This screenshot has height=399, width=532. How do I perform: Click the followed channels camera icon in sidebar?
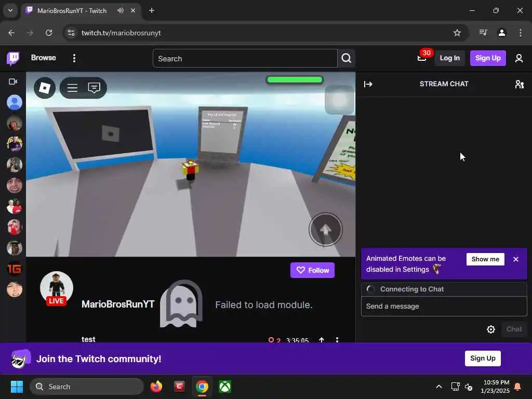pos(13,82)
